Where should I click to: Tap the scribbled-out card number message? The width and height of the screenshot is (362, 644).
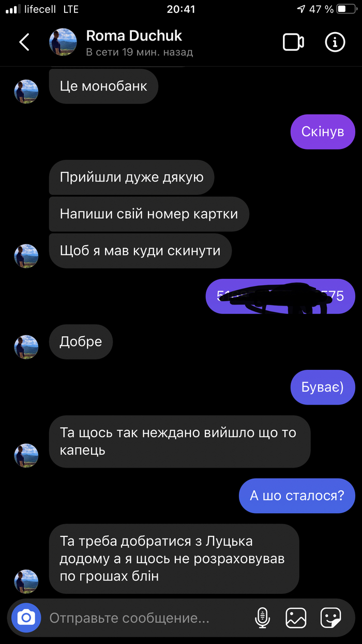point(280,296)
